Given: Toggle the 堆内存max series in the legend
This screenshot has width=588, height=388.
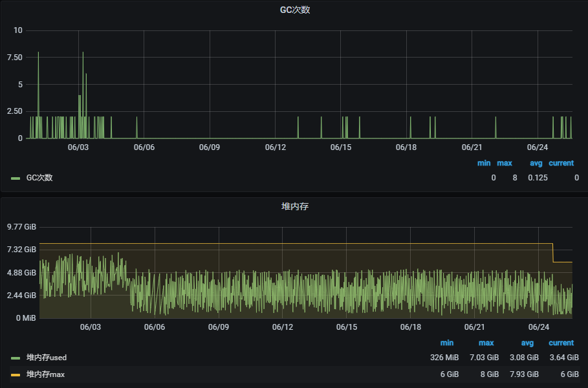Looking at the screenshot, I should pyautogui.click(x=45, y=374).
